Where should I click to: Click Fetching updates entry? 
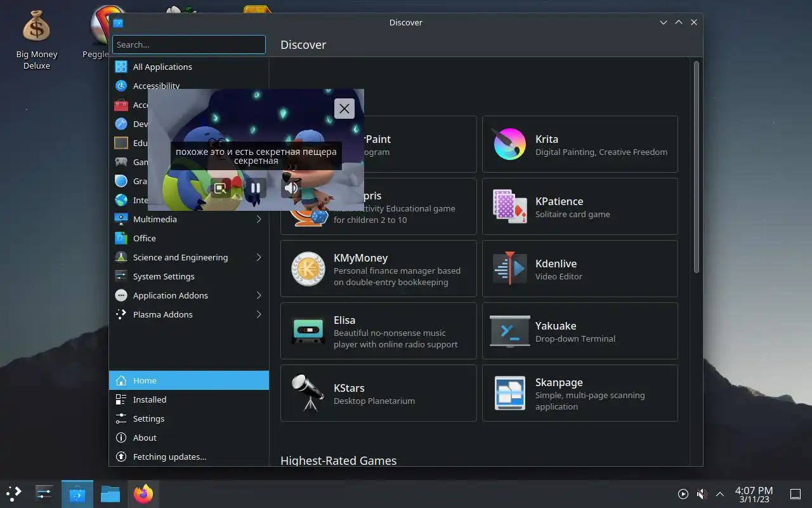[x=189, y=457]
